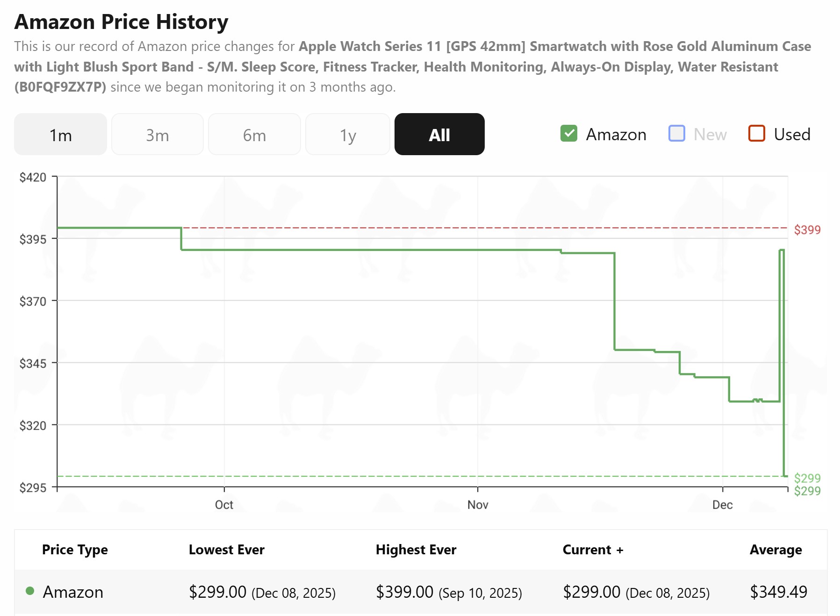The height and width of the screenshot is (616, 840).
Task: Show the 6m price history range
Action: (x=254, y=135)
